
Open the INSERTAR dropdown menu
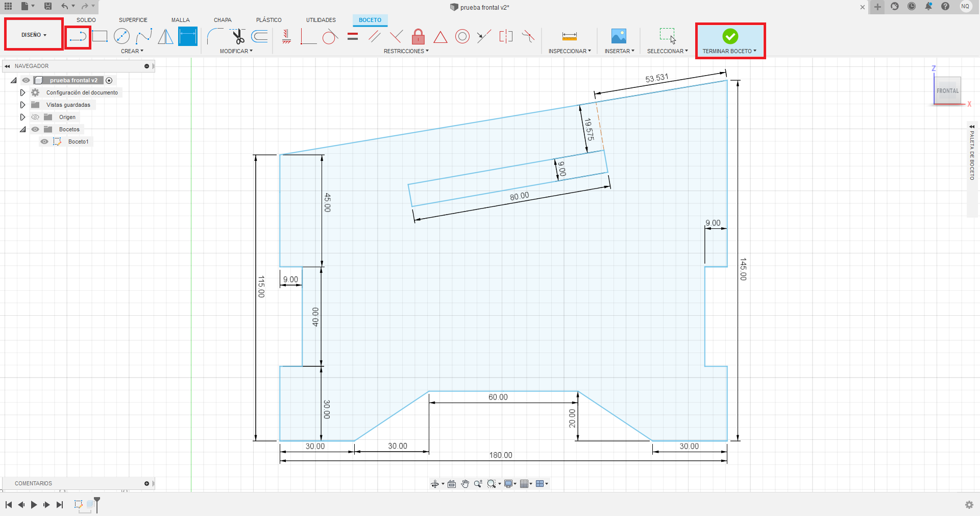pyautogui.click(x=620, y=51)
